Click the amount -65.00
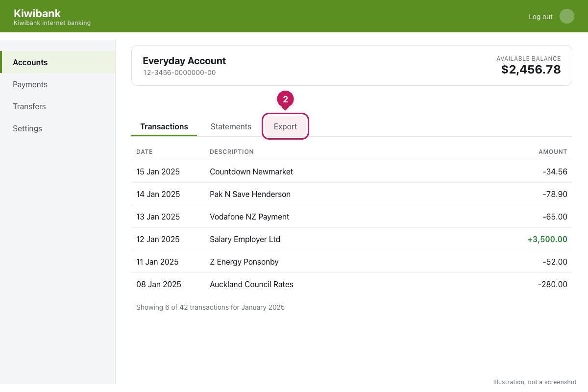Screen dimensions: 588x392 point(555,217)
